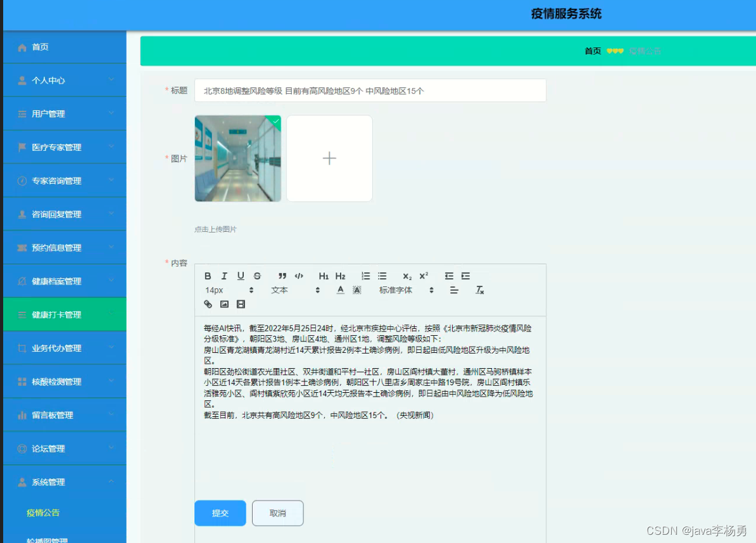Viewport: 756px width, 543px height.
Task: Insert a video into the editor
Action: [241, 304]
